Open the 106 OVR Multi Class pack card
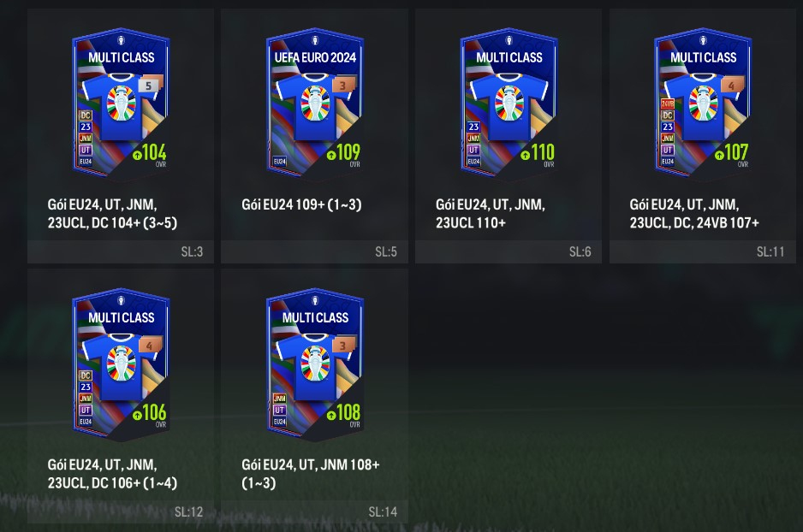The image size is (803, 532). click(x=121, y=364)
